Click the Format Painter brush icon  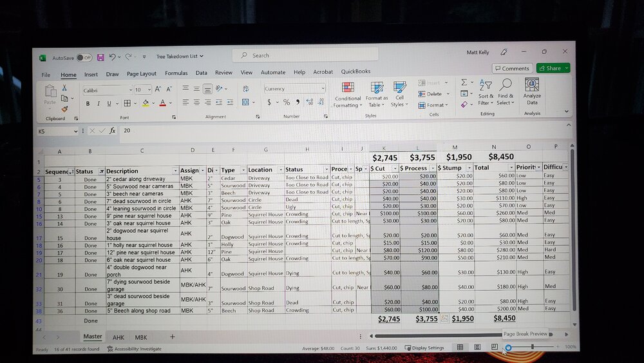click(64, 109)
